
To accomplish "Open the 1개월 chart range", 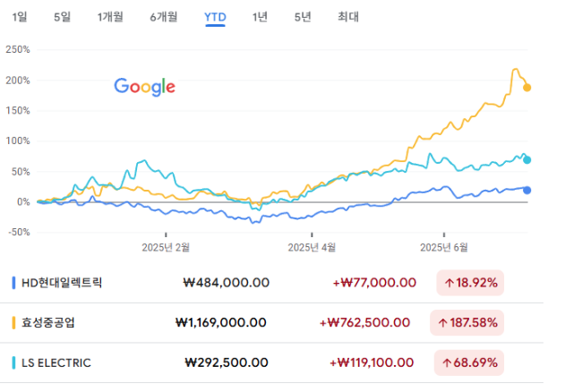I will click(x=110, y=17).
